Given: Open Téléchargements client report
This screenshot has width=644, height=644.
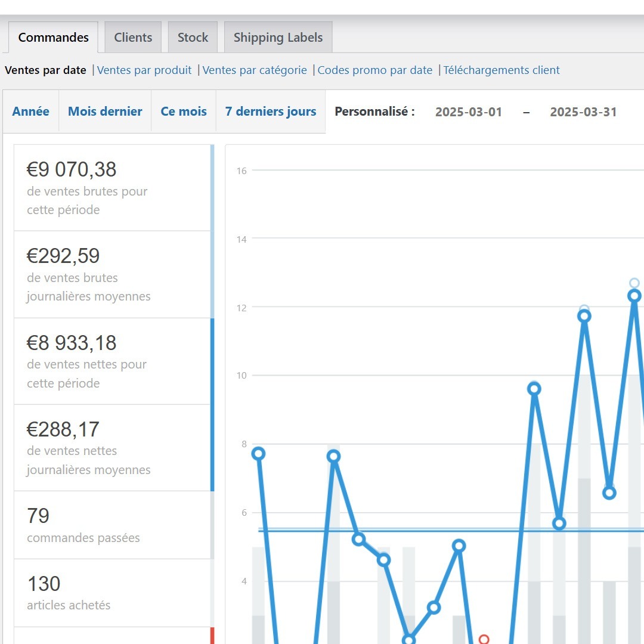Looking at the screenshot, I should [x=501, y=70].
